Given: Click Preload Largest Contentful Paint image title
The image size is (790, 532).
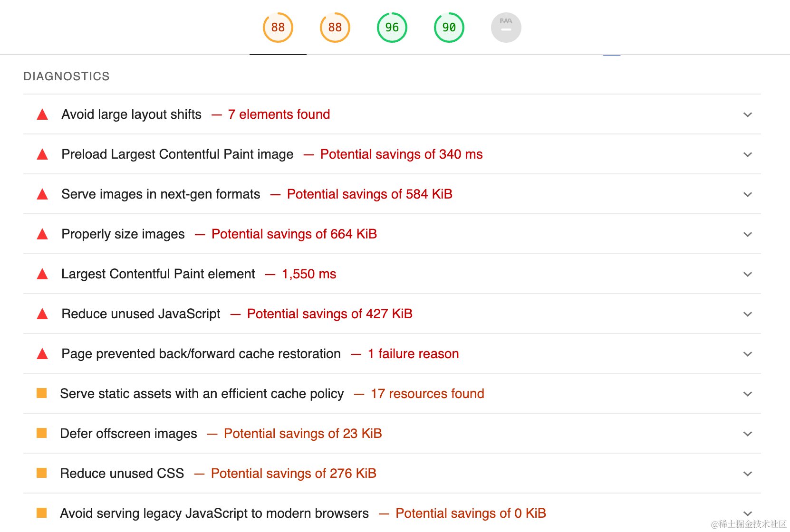Looking at the screenshot, I should pyautogui.click(x=177, y=154).
